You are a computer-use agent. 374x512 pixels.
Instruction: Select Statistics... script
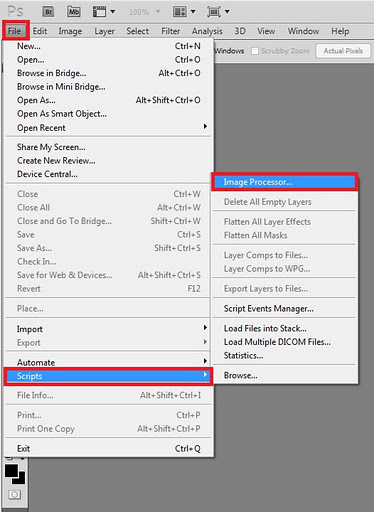point(285,356)
